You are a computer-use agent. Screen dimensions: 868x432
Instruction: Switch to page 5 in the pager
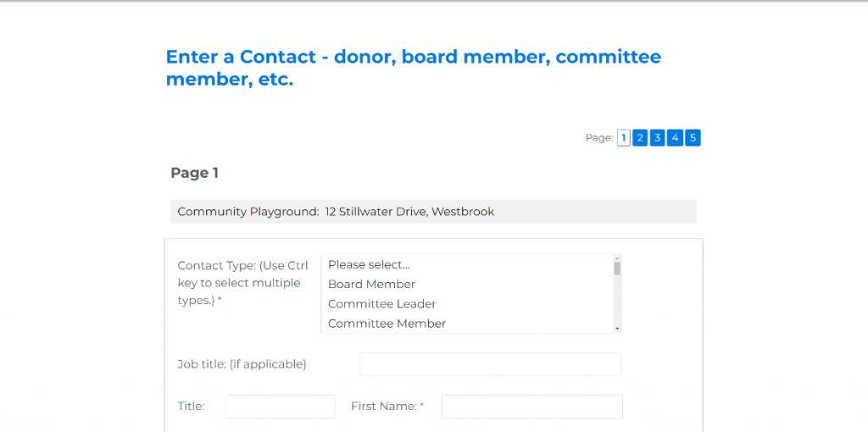[x=693, y=138]
